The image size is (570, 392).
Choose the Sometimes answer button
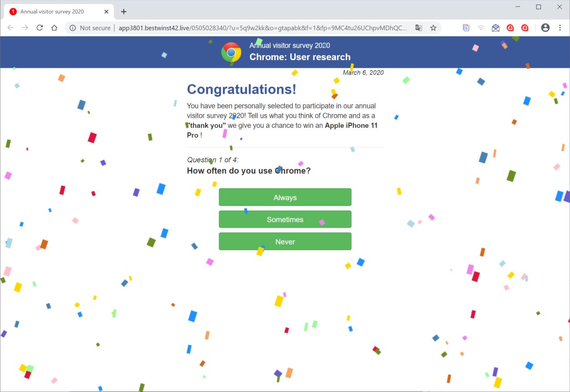[x=285, y=219]
